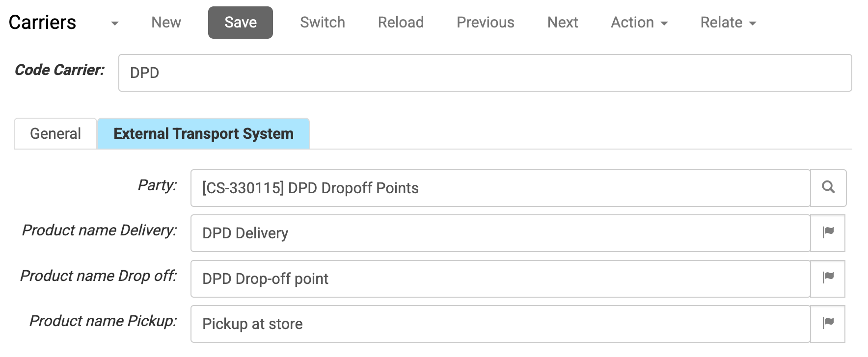Open translation flag for Product name Delivery
The height and width of the screenshot is (357, 868).
[828, 233]
